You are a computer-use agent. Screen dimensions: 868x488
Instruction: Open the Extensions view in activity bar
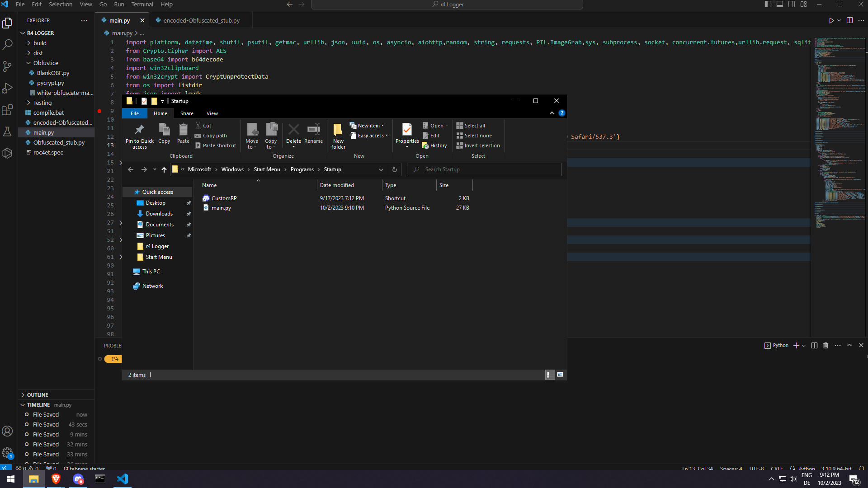[7, 110]
